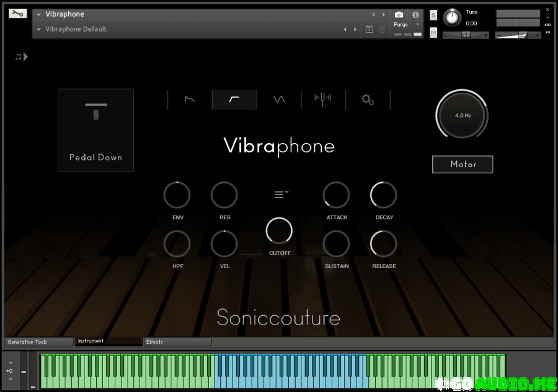The width and height of the screenshot is (558, 392).
Task: Open the filter type menu above Cutoff
Action: [281, 194]
